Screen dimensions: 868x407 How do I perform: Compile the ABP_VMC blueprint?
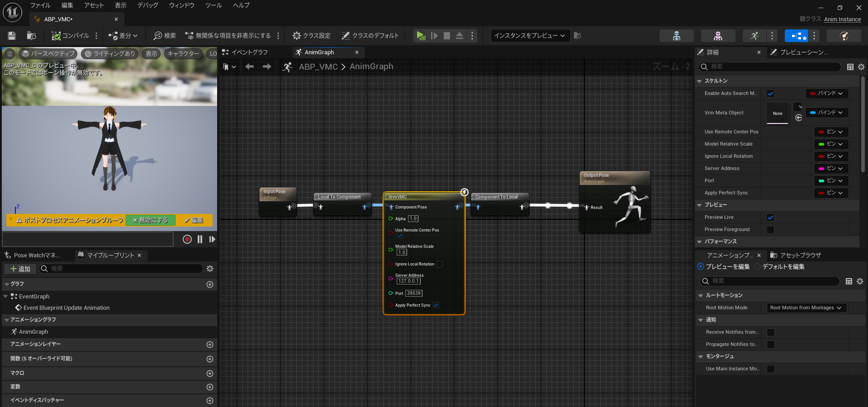coord(70,36)
